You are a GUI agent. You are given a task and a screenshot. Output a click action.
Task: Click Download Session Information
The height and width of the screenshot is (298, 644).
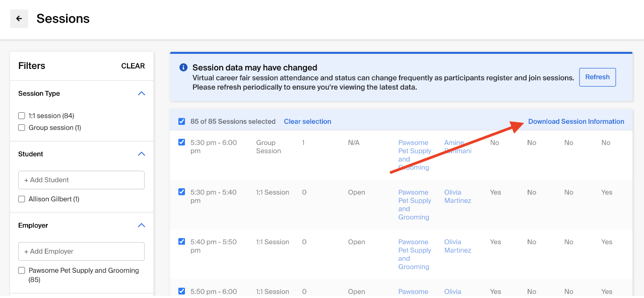576,121
